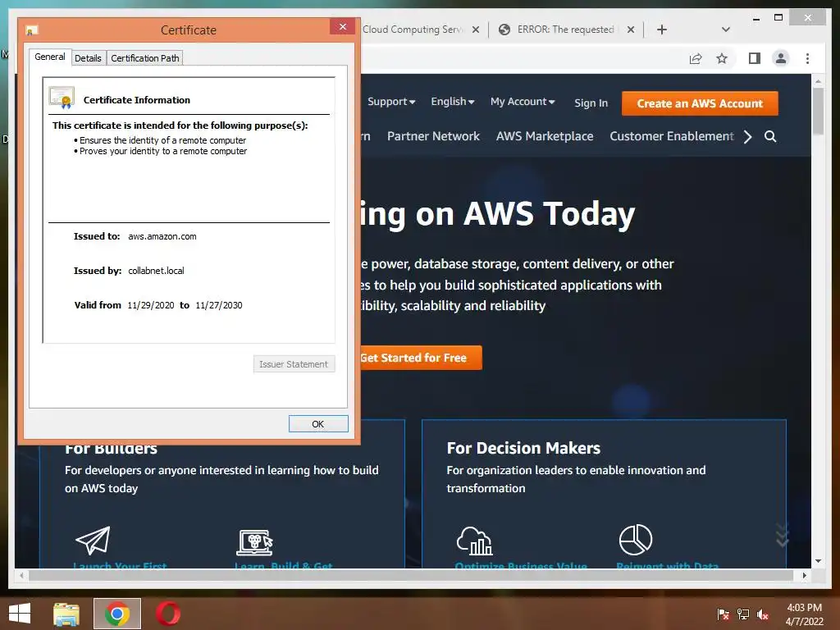Screen dimensions: 840x630
Task: Switch to ERROR: The requested browser tab
Action: point(566,30)
